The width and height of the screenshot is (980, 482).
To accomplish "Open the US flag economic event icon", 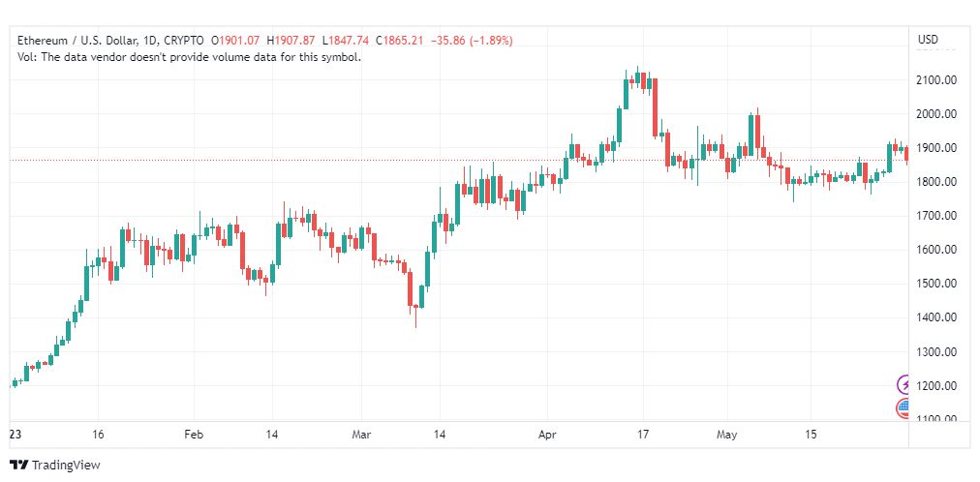I will [903, 408].
